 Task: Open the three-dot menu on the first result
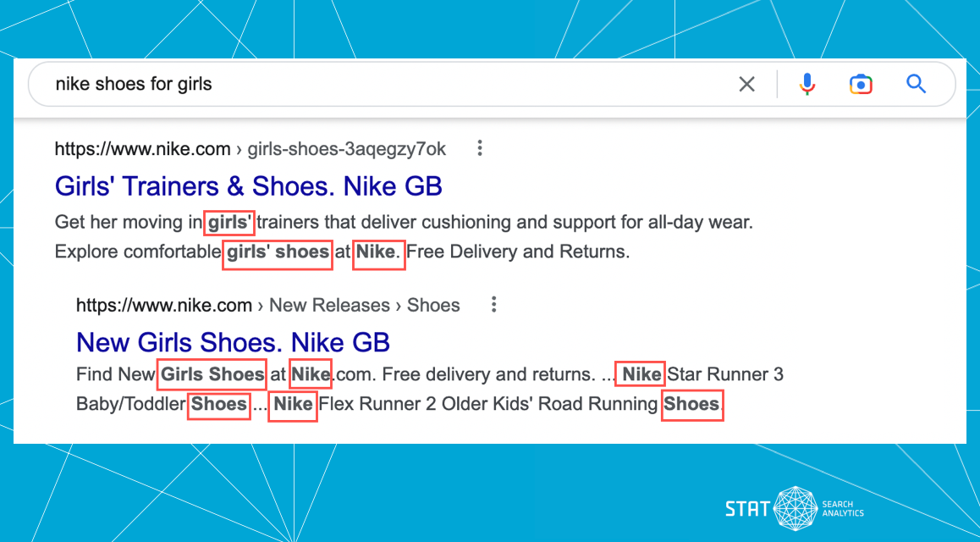click(x=479, y=147)
